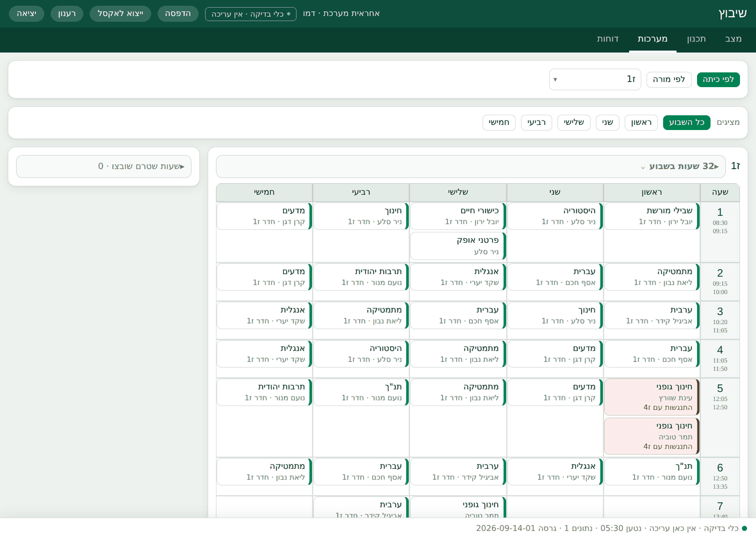This screenshot has height=538, width=756.
Task: Open תרבות יהודית lesson on Thursday hour 5
Action: point(264,393)
